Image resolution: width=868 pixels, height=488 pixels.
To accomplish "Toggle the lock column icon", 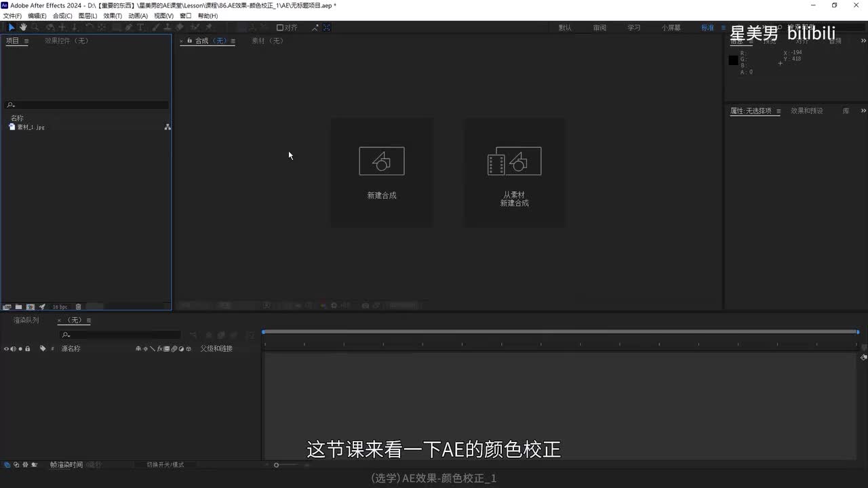I will 27,349.
